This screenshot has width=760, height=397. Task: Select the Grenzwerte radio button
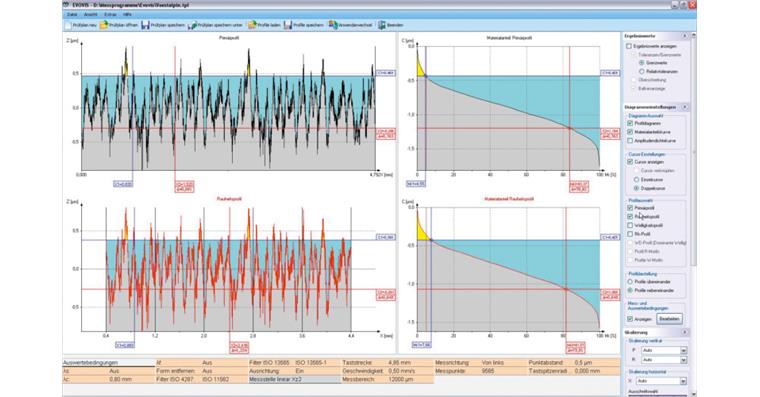641,63
